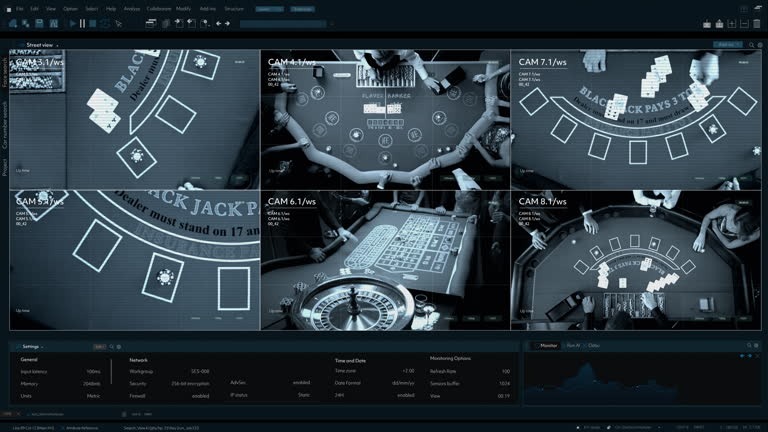
Task: Select the CAM 6.1/ws roulette feed
Action: (385, 260)
